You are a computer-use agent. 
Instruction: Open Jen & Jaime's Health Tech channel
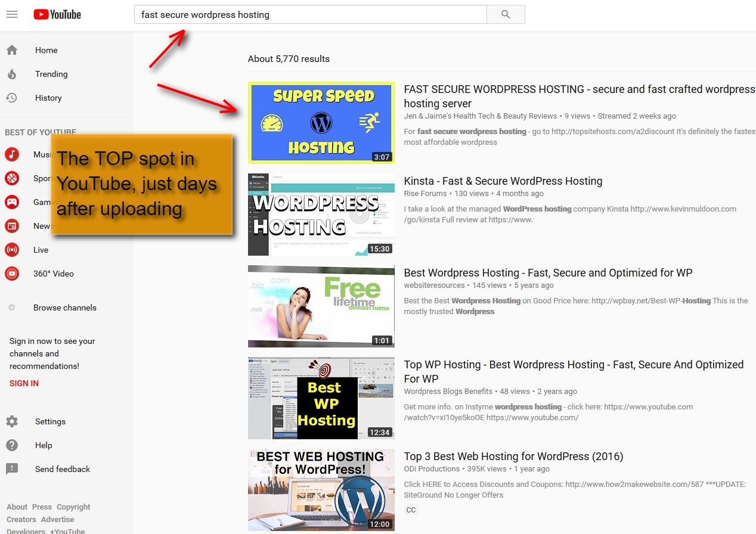point(481,116)
